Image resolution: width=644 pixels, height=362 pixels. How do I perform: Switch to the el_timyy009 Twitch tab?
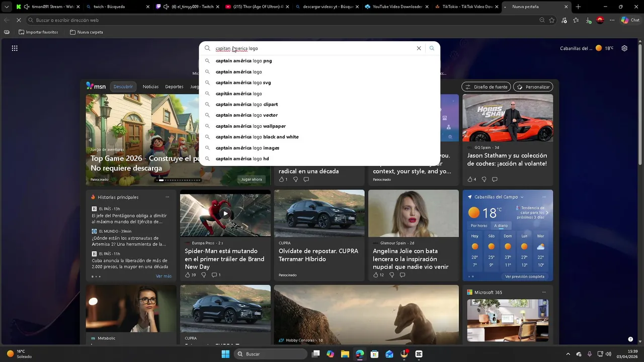point(187,7)
